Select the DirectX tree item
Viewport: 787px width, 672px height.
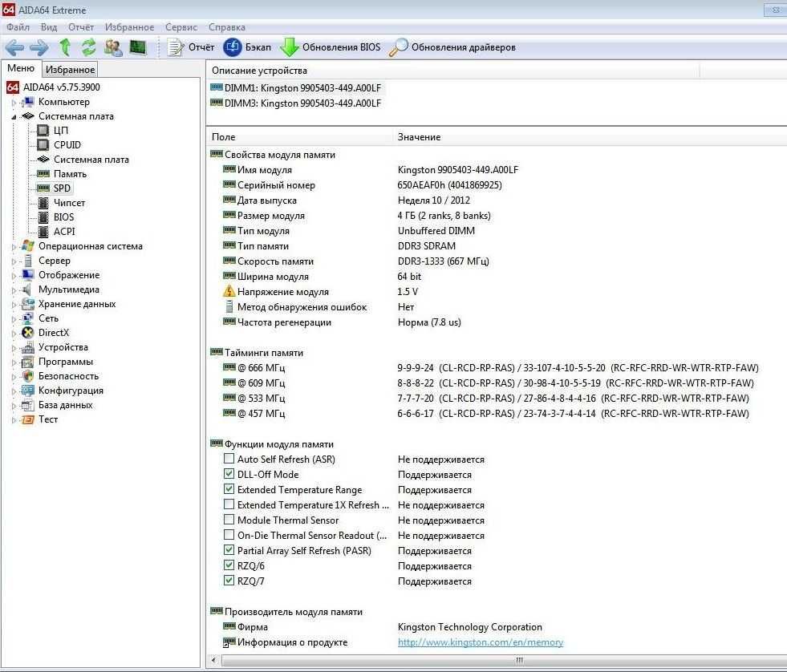[x=54, y=333]
